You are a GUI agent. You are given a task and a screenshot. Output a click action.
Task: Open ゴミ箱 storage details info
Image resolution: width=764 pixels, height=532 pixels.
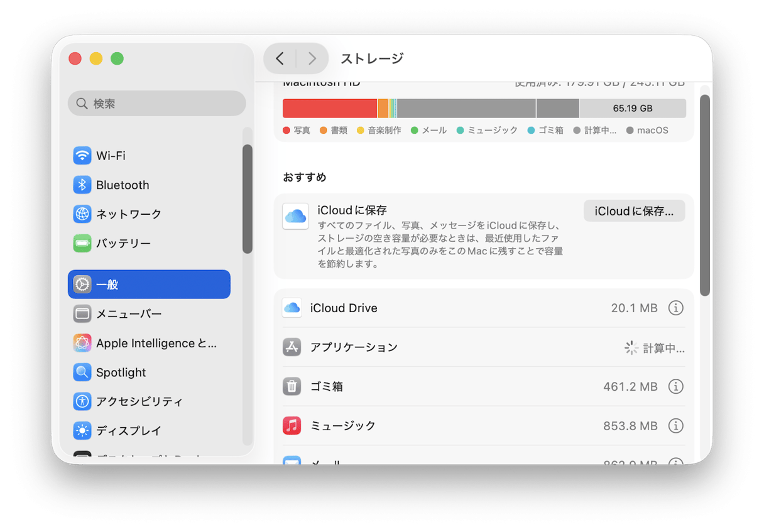[676, 386]
